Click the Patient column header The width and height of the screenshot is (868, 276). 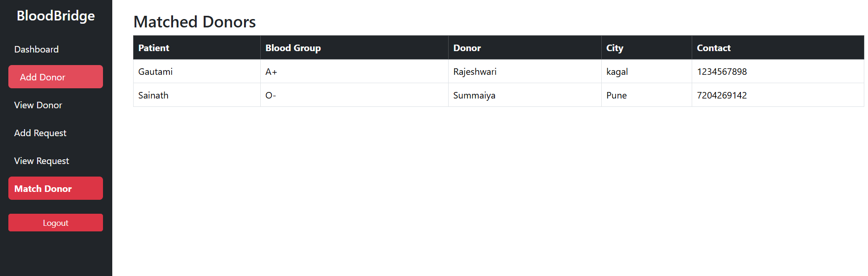pos(154,47)
